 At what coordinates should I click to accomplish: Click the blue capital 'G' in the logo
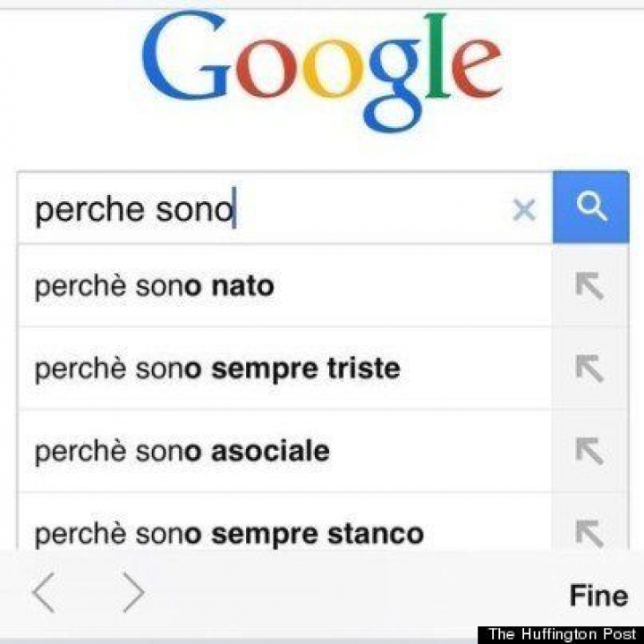pyautogui.click(x=185, y=56)
